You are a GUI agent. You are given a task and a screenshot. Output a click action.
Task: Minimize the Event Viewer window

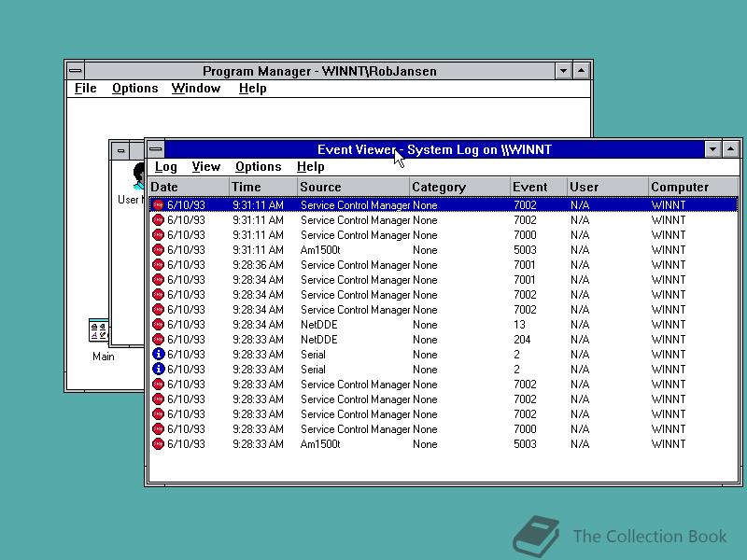click(712, 149)
